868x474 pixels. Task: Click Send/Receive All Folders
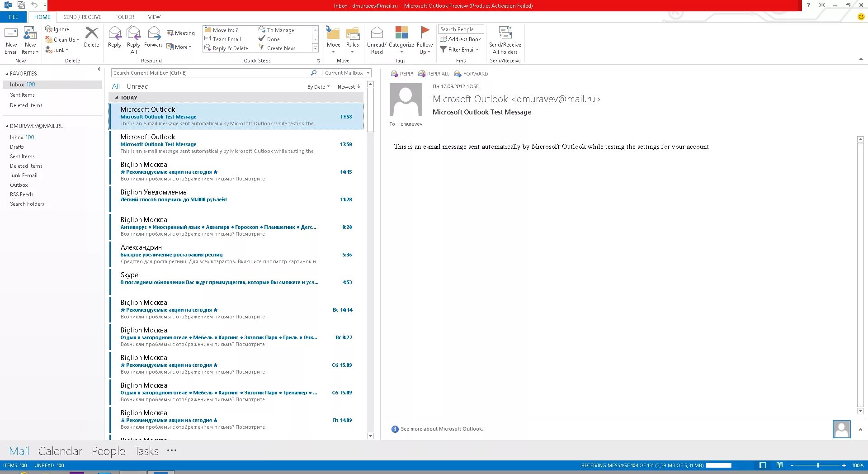(505, 40)
